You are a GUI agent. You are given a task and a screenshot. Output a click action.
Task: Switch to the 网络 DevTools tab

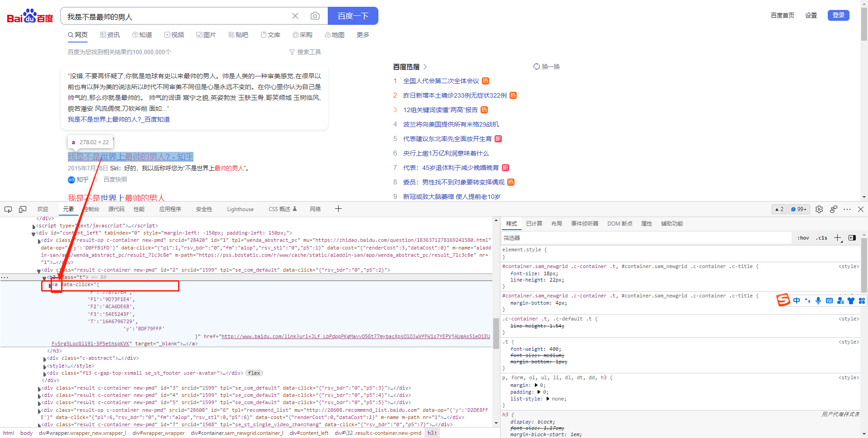point(315,209)
